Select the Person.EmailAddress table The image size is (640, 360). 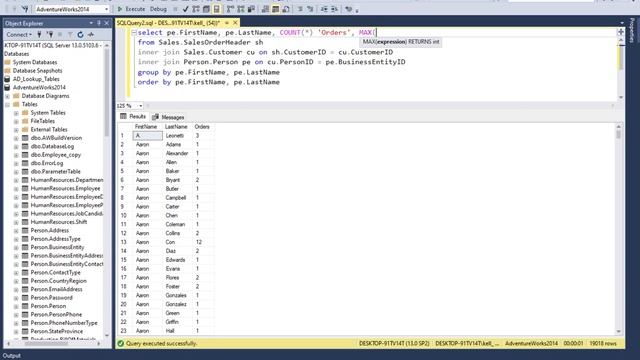click(56, 289)
